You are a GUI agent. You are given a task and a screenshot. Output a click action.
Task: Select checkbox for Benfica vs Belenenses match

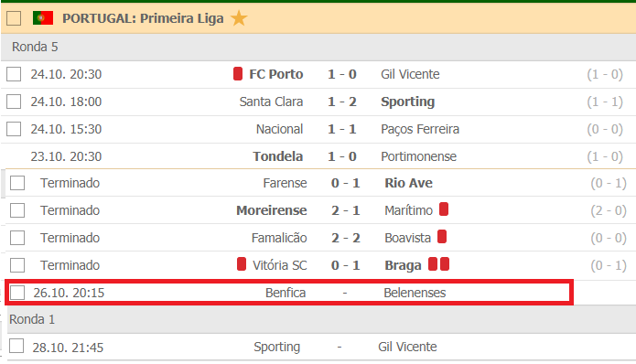(17, 293)
